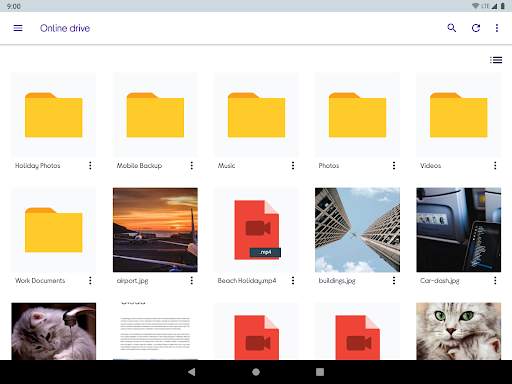This screenshot has height=384, width=512.
Task: Open options menu for buildings.jpg
Action: (394, 281)
